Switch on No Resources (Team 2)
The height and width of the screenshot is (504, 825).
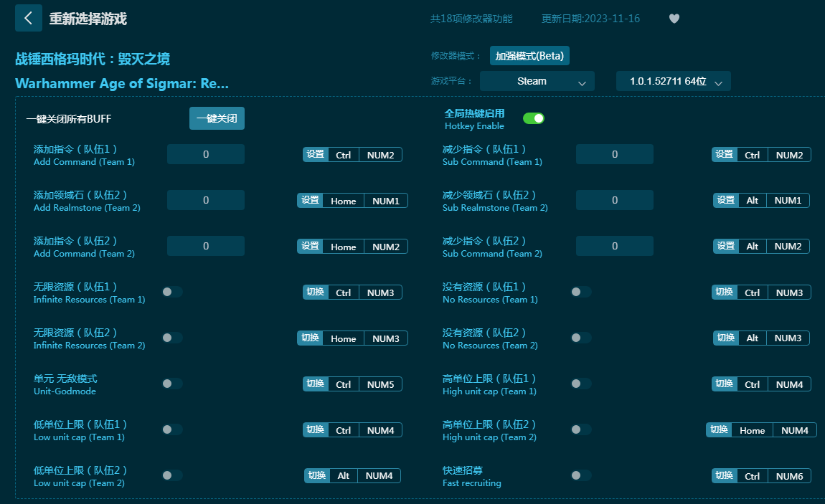coord(581,338)
